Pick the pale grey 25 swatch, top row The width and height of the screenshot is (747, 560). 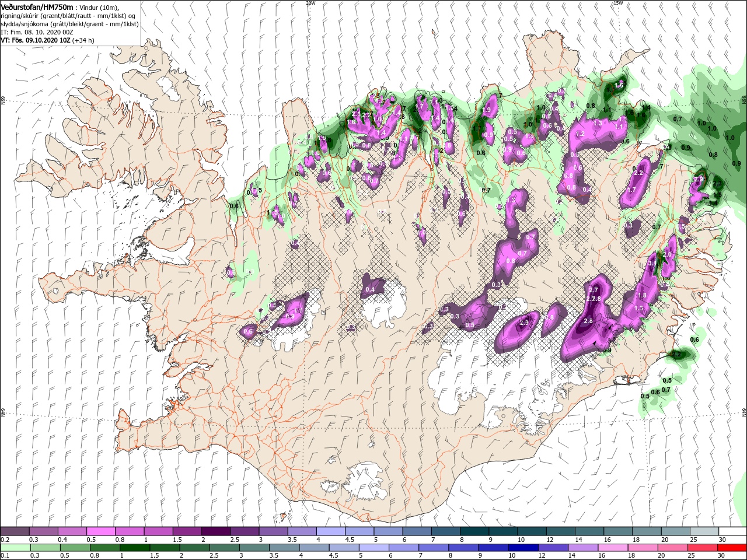tap(703, 531)
